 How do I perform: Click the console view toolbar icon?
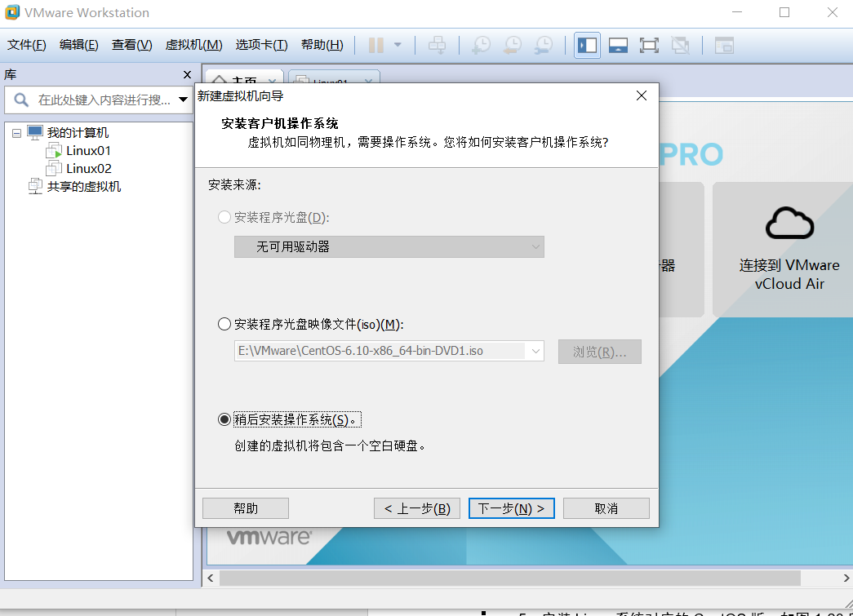(723, 45)
